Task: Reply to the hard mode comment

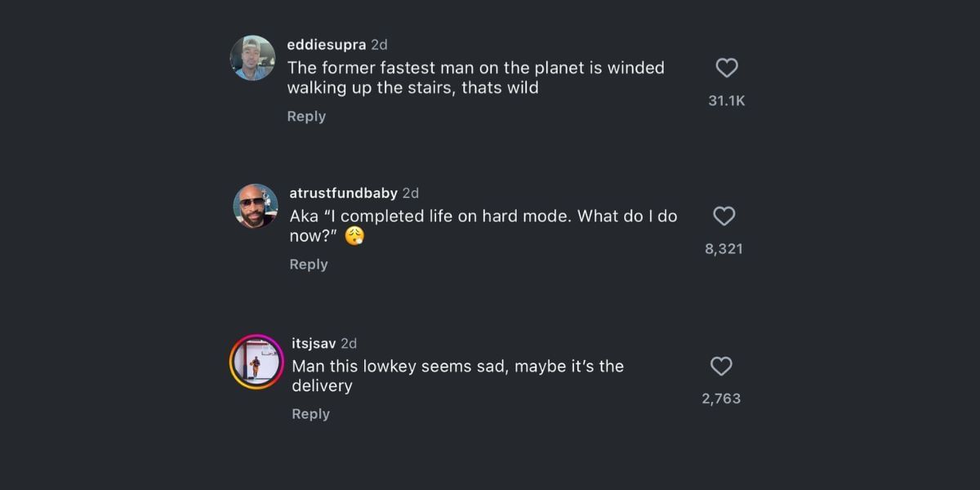Action: point(309,265)
